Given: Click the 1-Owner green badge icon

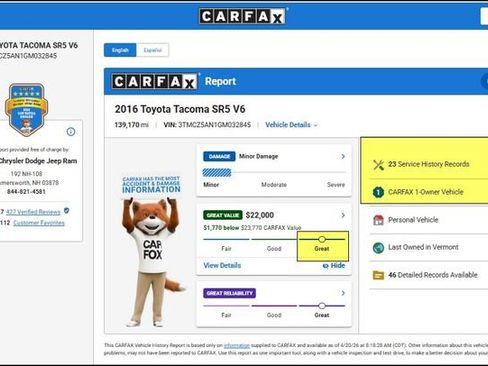Looking at the screenshot, I should pyautogui.click(x=378, y=192).
